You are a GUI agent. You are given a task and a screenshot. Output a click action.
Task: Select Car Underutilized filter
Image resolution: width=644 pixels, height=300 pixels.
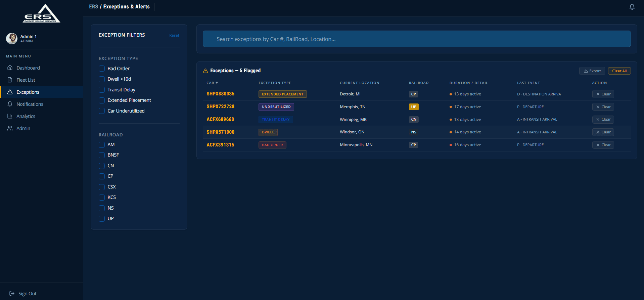coord(102,111)
